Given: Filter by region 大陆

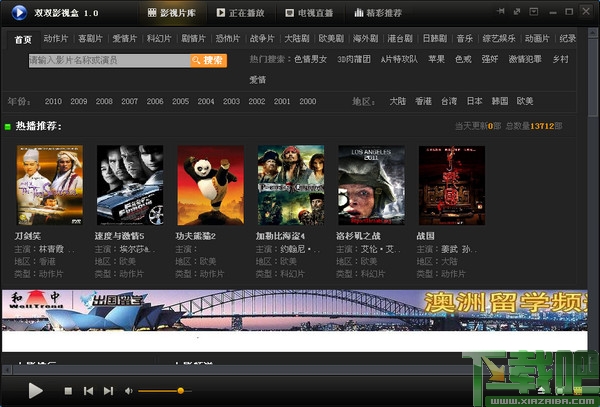Looking at the screenshot, I should (x=398, y=101).
